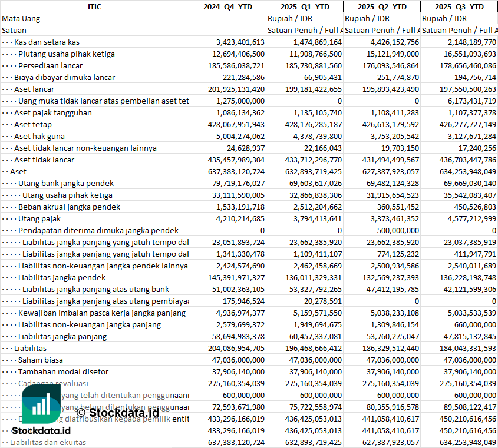Click the value 69,482,124,328

coord(393,182)
